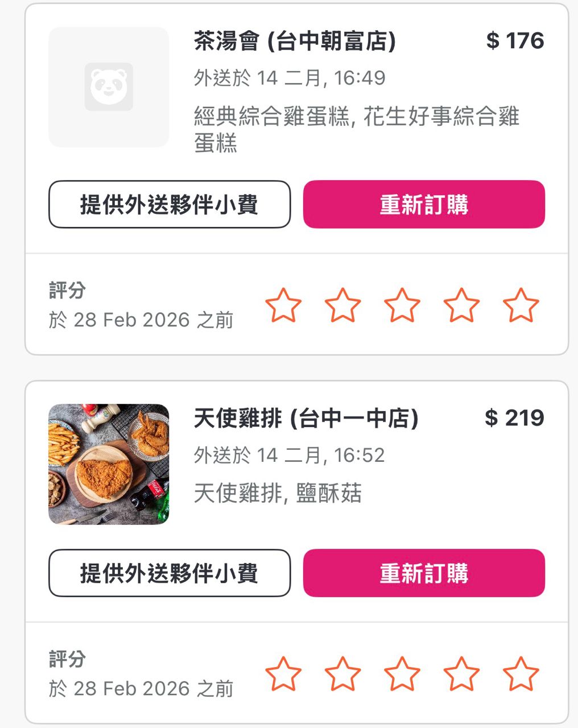Rate 茶湯會 order two stars
Screen dimensions: 578x728
coord(342,305)
